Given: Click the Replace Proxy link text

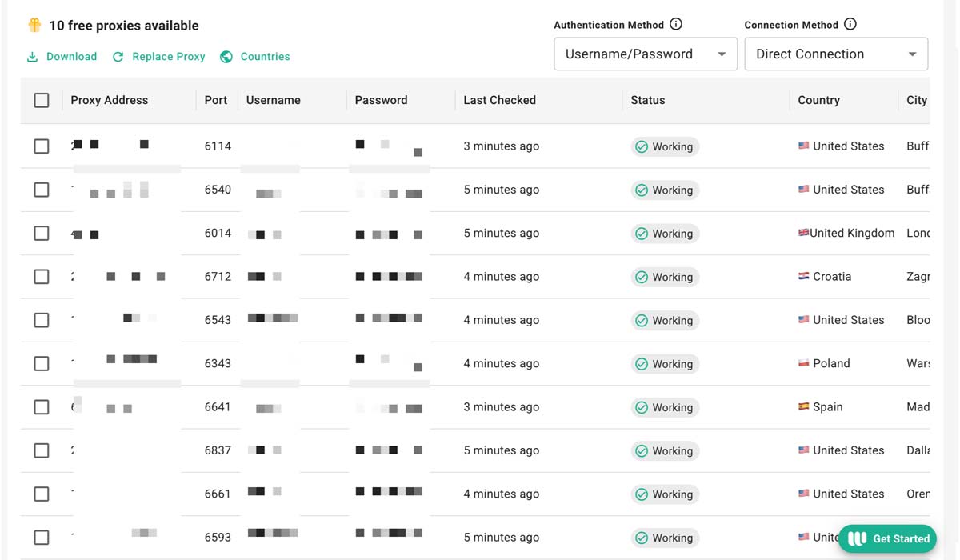Looking at the screenshot, I should (x=168, y=57).
